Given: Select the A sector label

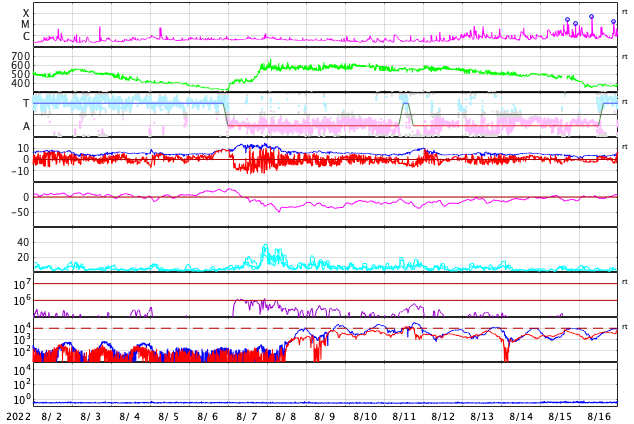Looking at the screenshot, I should pyautogui.click(x=26, y=127).
